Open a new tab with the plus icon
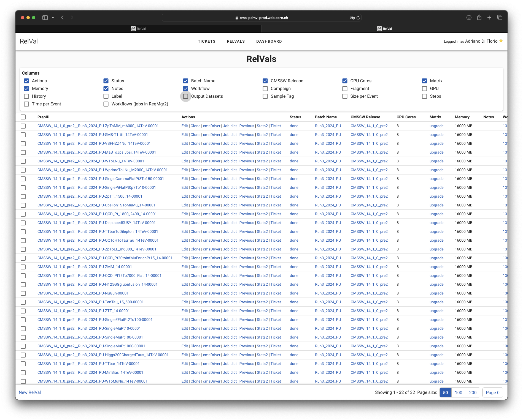 click(489, 18)
